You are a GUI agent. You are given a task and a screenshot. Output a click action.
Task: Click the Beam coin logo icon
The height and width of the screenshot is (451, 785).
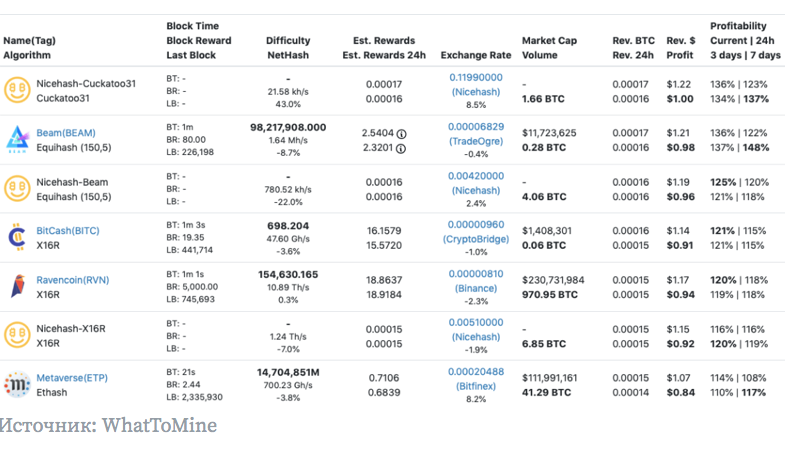tap(16, 139)
